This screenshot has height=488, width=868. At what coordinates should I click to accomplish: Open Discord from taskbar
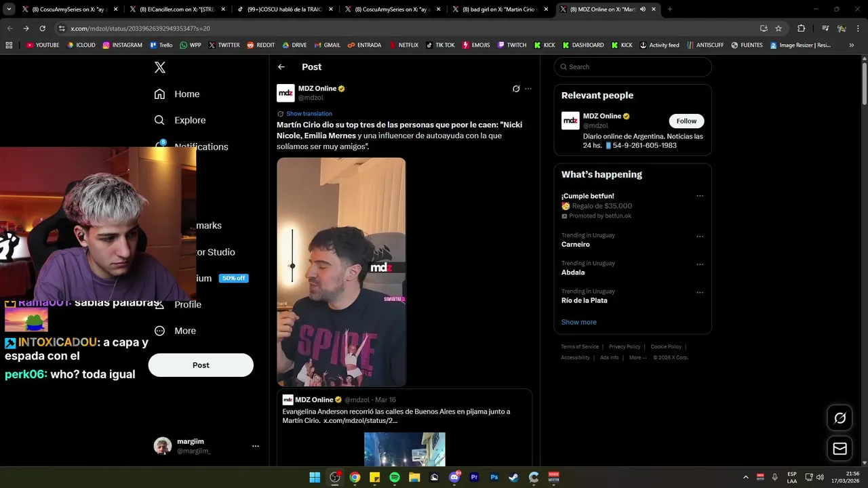(454, 477)
